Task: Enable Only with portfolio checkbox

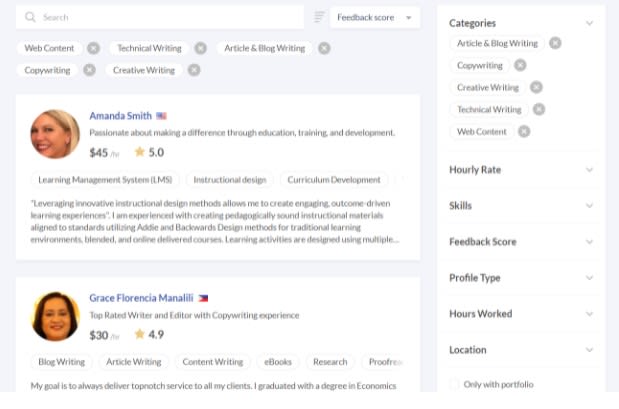Action: [455, 384]
